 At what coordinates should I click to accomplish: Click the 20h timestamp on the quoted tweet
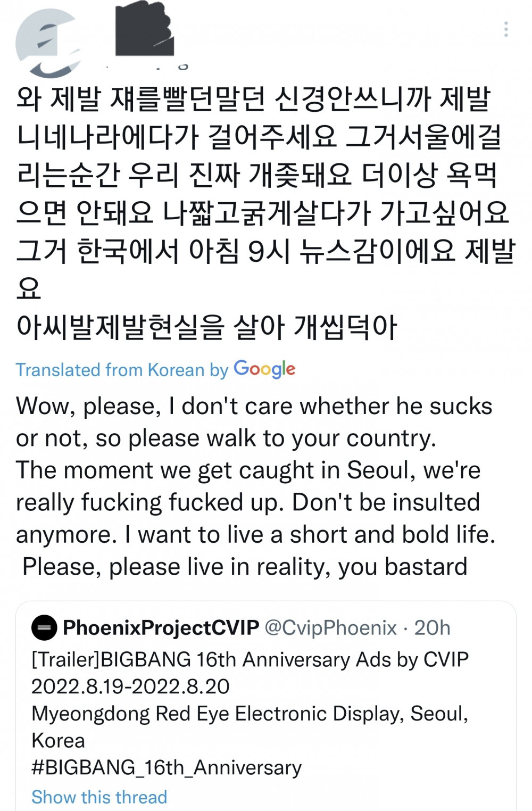(x=432, y=628)
